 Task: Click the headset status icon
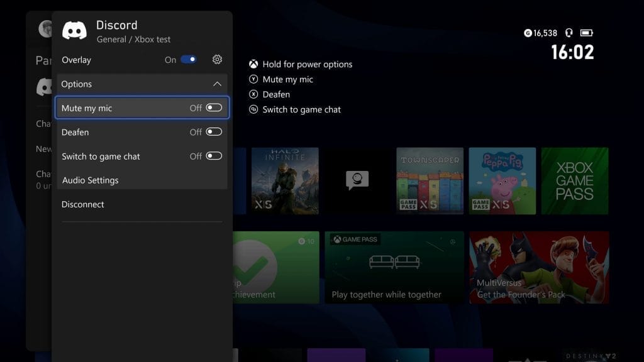tap(569, 33)
